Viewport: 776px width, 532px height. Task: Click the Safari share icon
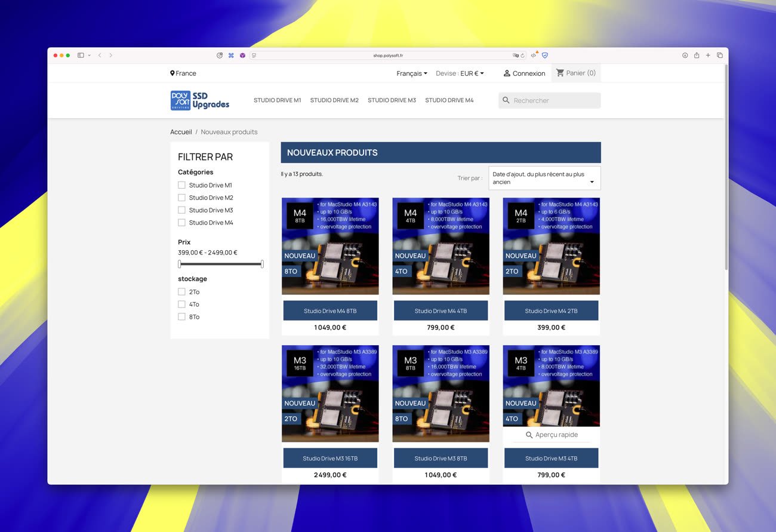pyautogui.click(x=697, y=56)
